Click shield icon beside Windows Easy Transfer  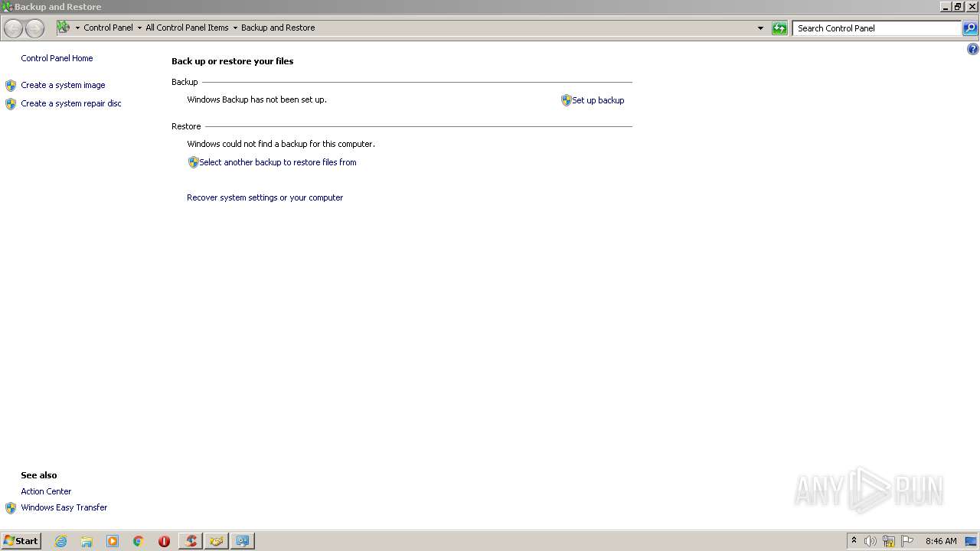[x=11, y=507]
